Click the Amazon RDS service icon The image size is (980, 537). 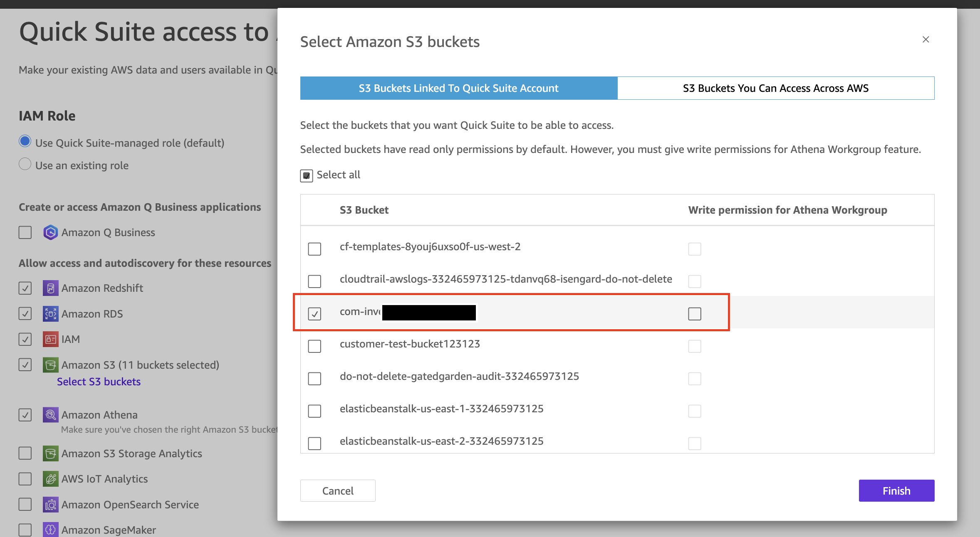(x=50, y=314)
